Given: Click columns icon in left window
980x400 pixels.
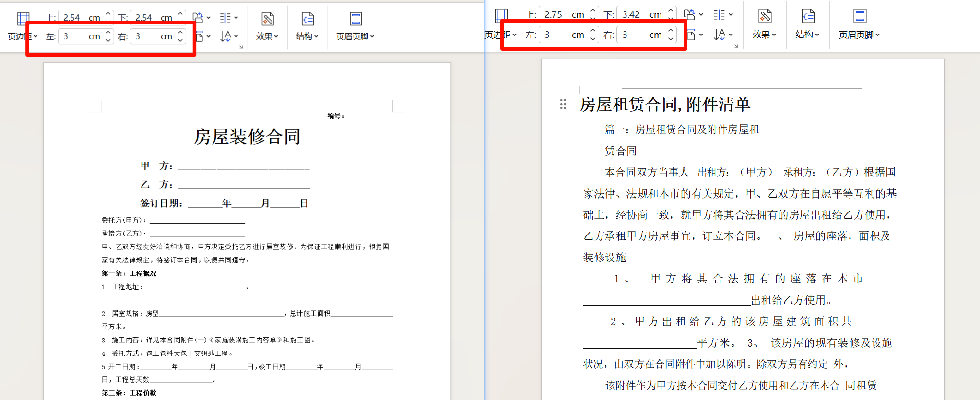Looking at the screenshot, I should 225,18.
